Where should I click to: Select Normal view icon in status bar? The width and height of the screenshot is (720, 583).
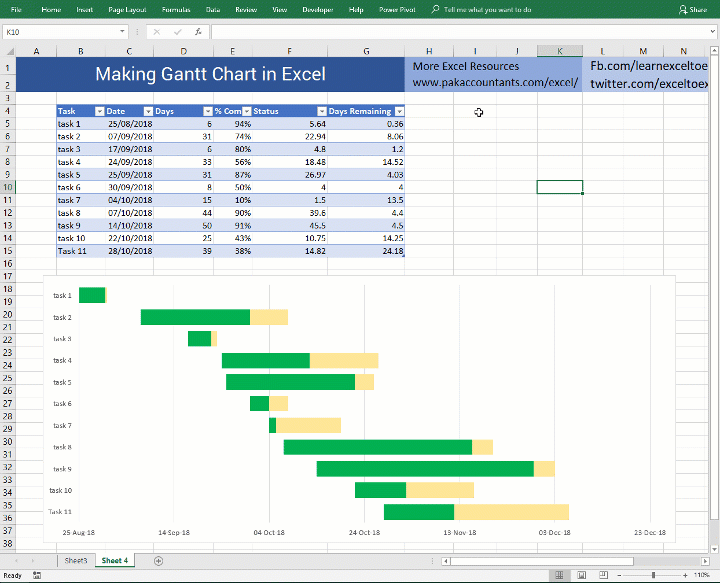click(x=559, y=575)
